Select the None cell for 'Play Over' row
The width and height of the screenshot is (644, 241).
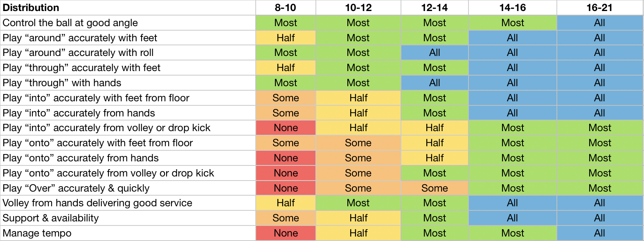(x=286, y=188)
